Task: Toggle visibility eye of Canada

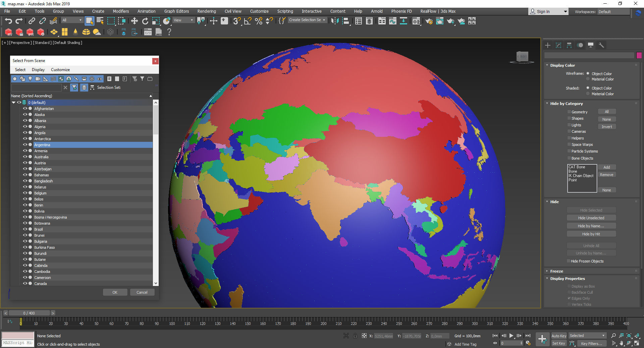Action: [x=25, y=284]
